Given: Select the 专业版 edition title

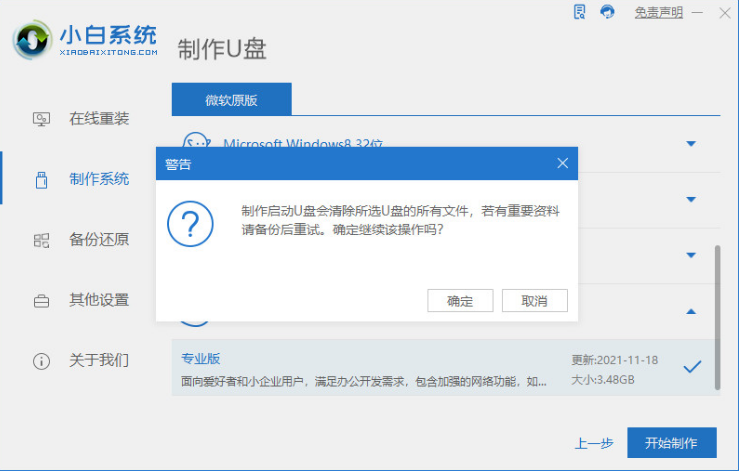Looking at the screenshot, I should 201,359.
